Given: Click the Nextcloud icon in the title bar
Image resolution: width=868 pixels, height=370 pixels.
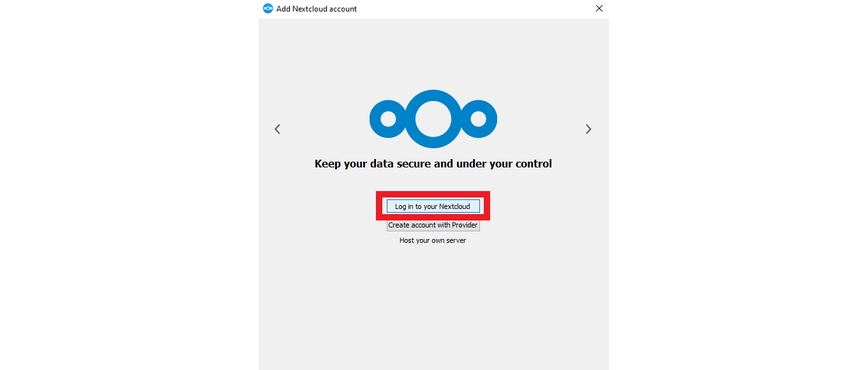Looking at the screenshot, I should [268, 9].
